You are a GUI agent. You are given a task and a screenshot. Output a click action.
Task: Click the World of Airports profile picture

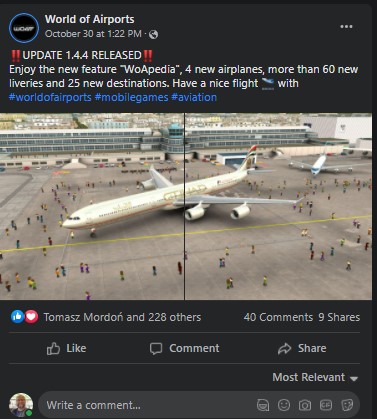coord(24,28)
